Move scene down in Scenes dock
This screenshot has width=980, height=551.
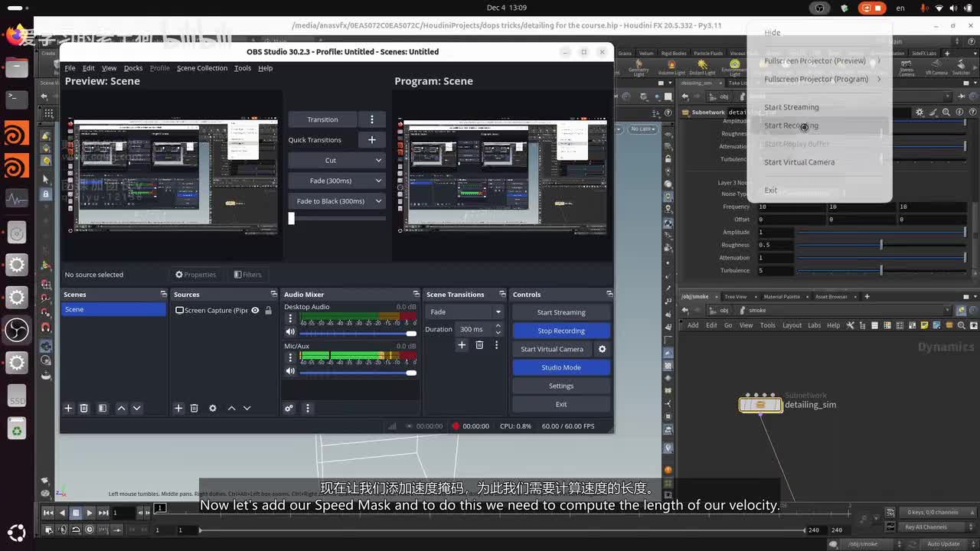[137, 409]
